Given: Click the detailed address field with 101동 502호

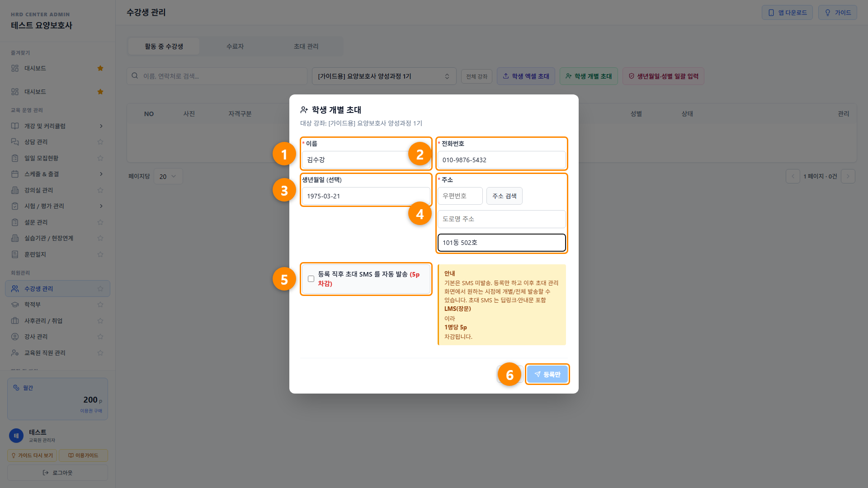Looking at the screenshot, I should (501, 243).
